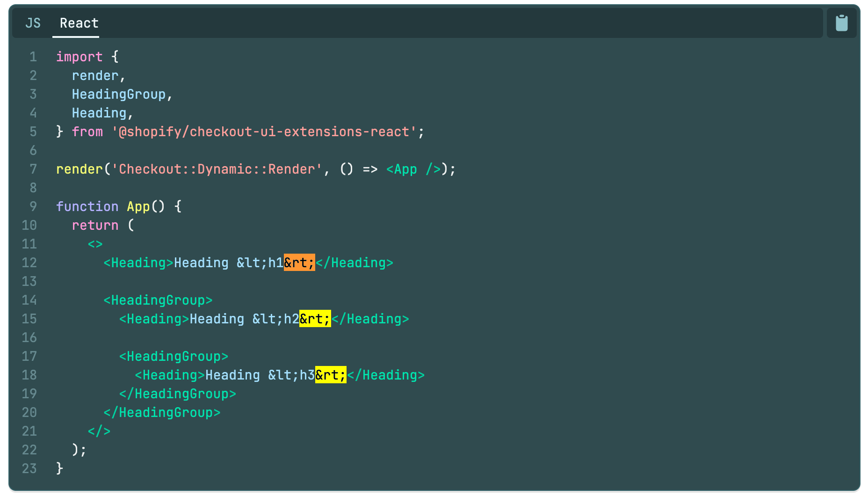This screenshot has height=497, width=868.
Task: Select line number 7 in the gutter
Action: tap(33, 169)
